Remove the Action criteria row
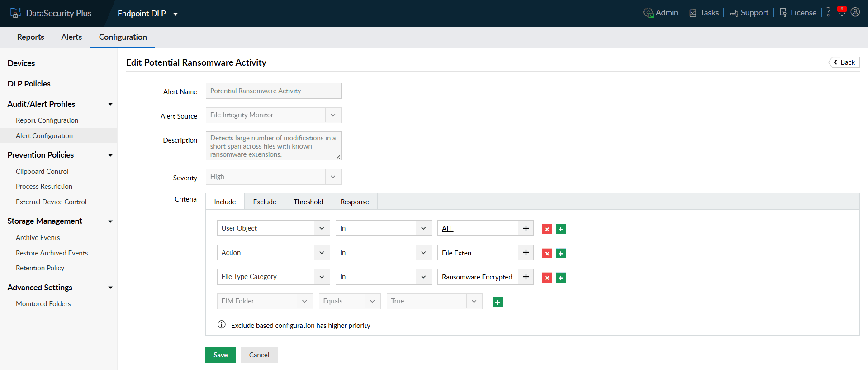The height and width of the screenshot is (370, 868). click(x=547, y=254)
